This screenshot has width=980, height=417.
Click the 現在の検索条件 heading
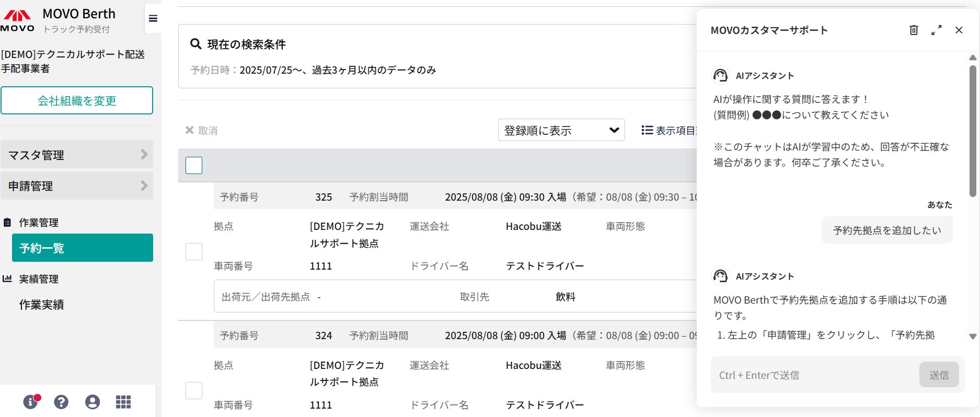tap(247, 44)
